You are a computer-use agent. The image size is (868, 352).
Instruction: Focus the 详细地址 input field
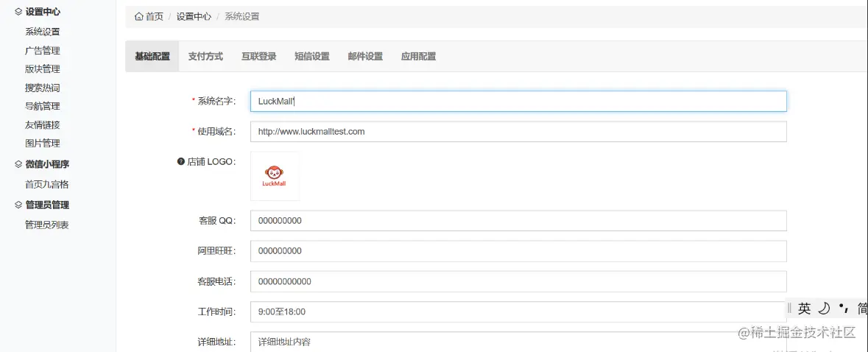coord(518,342)
